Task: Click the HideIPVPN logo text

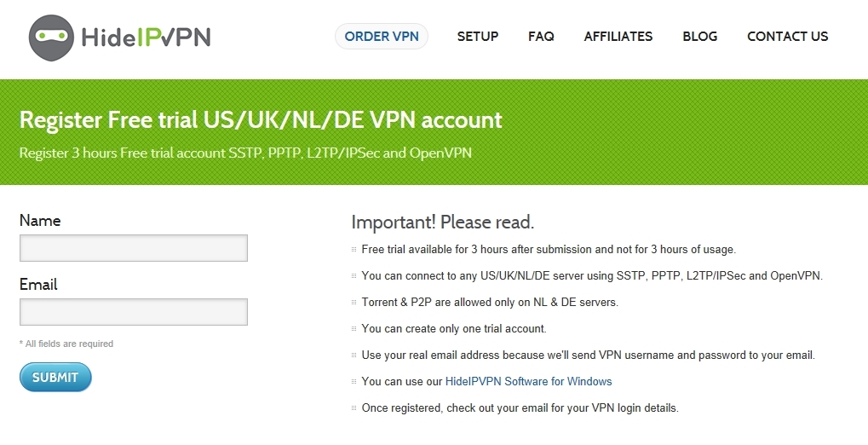Action: [x=146, y=37]
